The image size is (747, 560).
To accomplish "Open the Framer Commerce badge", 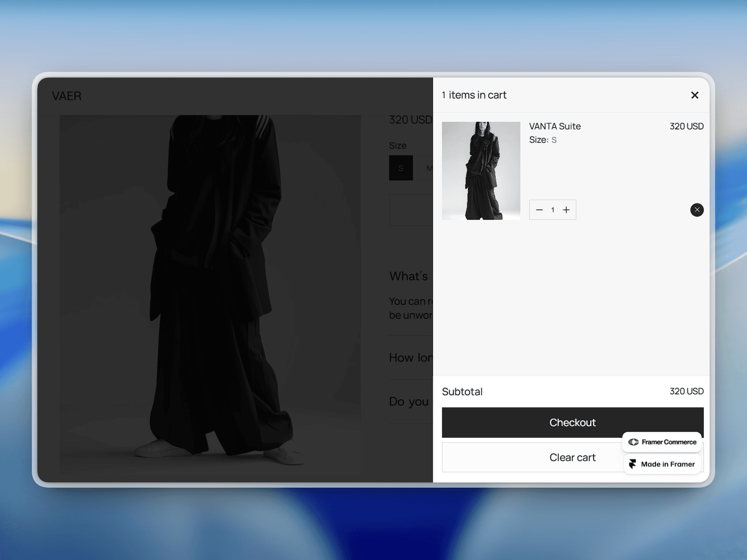I will pos(662,442).
